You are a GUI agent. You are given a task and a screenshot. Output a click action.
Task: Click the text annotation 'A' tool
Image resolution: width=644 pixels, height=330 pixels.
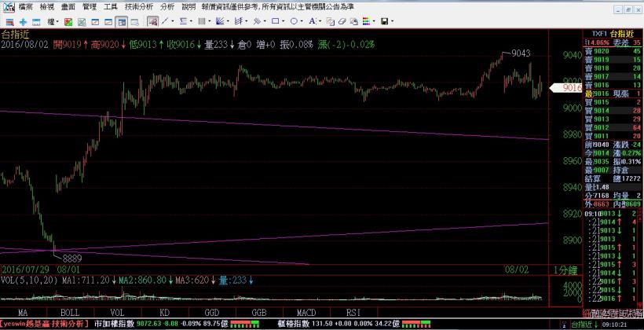[313, 21]
